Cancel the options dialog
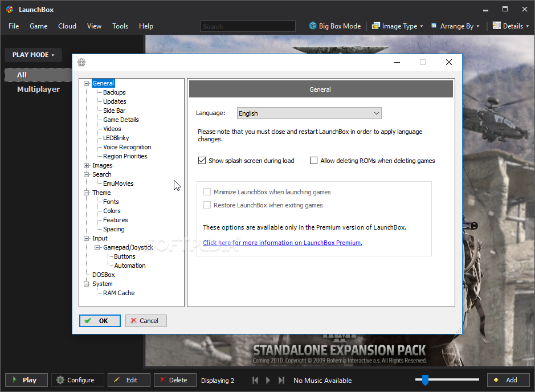The width and height of the screenshot is (535, 392). tap(146, 321)
